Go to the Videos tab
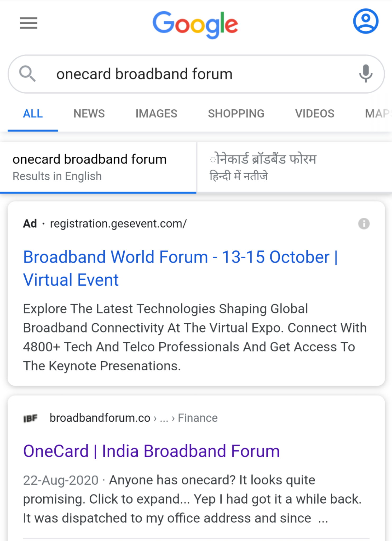392x541 pixels. click(315, 114)
